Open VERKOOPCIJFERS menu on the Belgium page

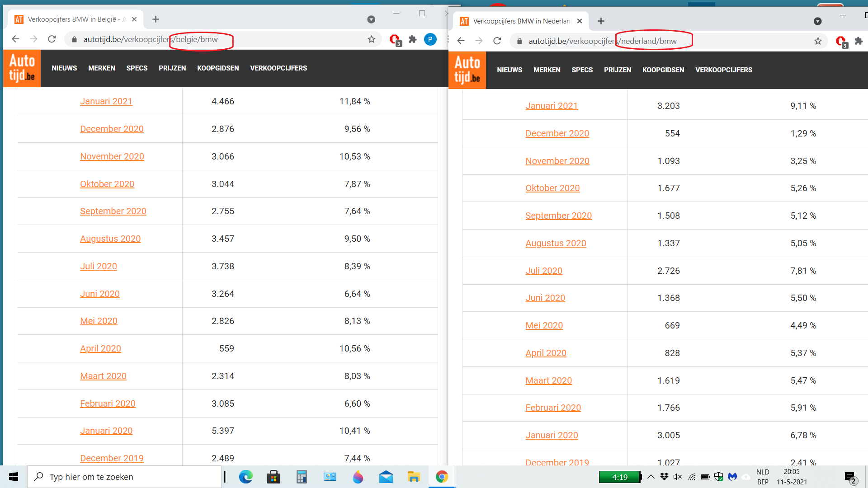click(278, 68)
